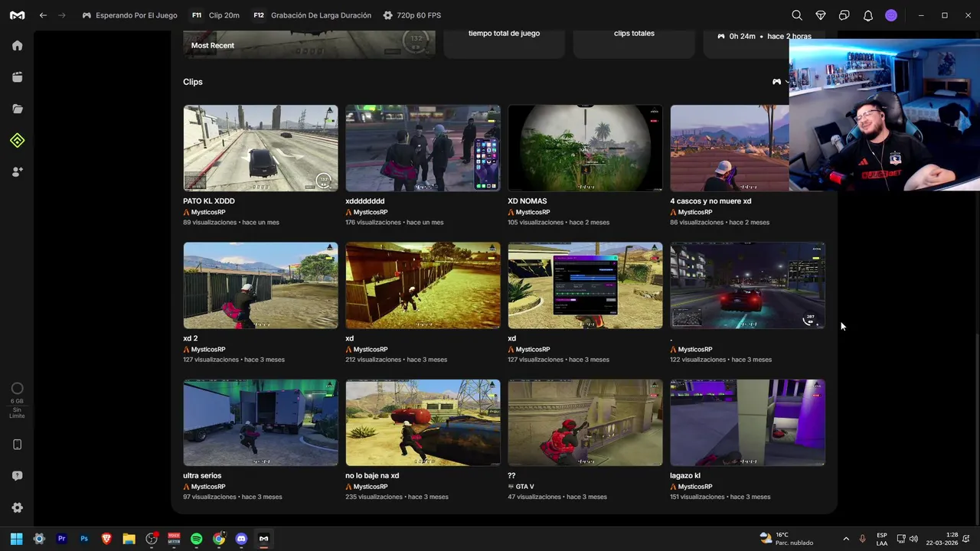Open File Explorer from the taskbar
The width and height of the screenshot is (980, 551).
pos(129,539)
